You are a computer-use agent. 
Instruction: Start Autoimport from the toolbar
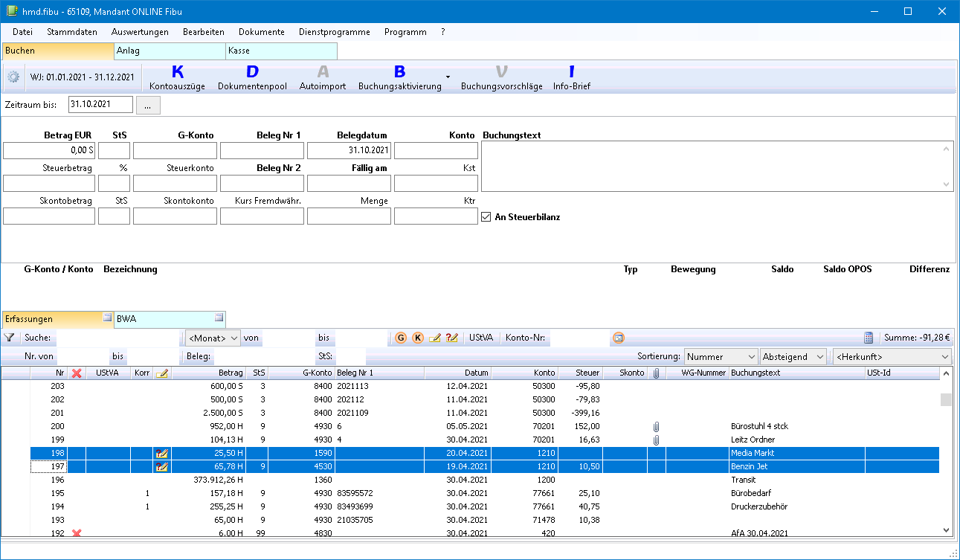pyautogui.click(x=322, y=77)
